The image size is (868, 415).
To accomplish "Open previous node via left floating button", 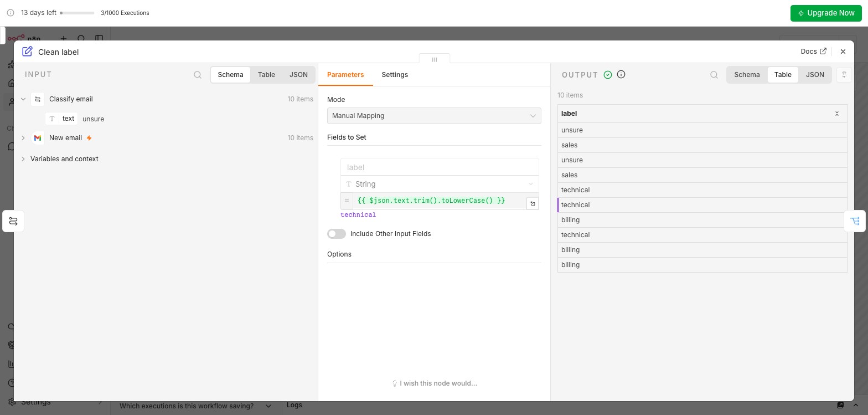I will [13, 221].
